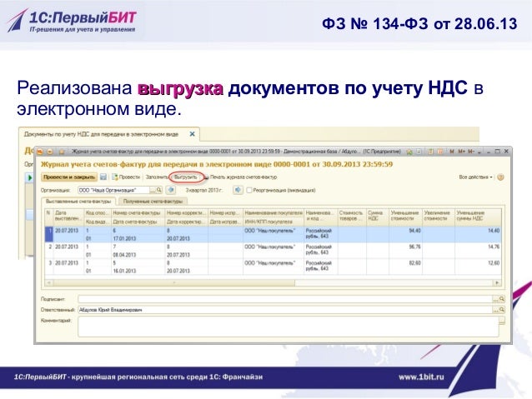532x399 pixels.
Task: Click column header Дата выставления
Action: coord(68,216)
